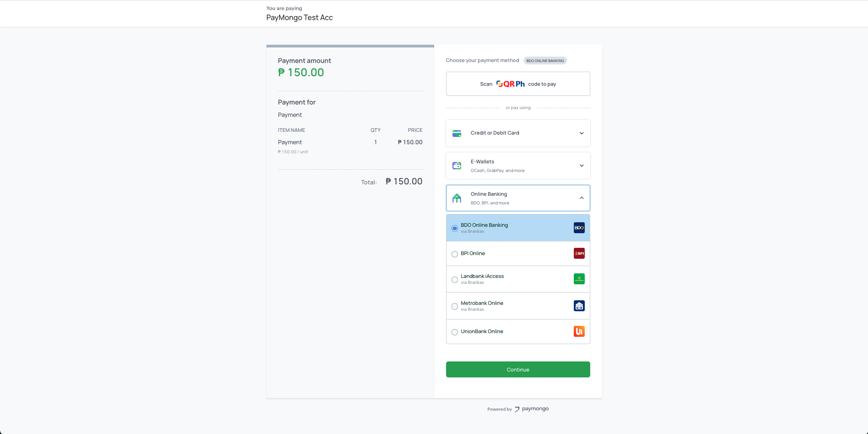This screenshot has height=434, width=868.
Task: Click the Landbank logo icon
Action: coord(579,279)
